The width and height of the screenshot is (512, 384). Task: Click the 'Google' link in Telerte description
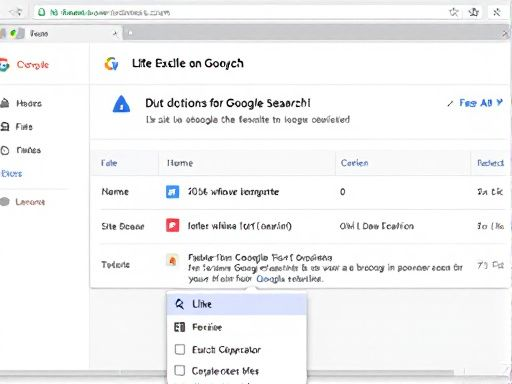point(270,279)
